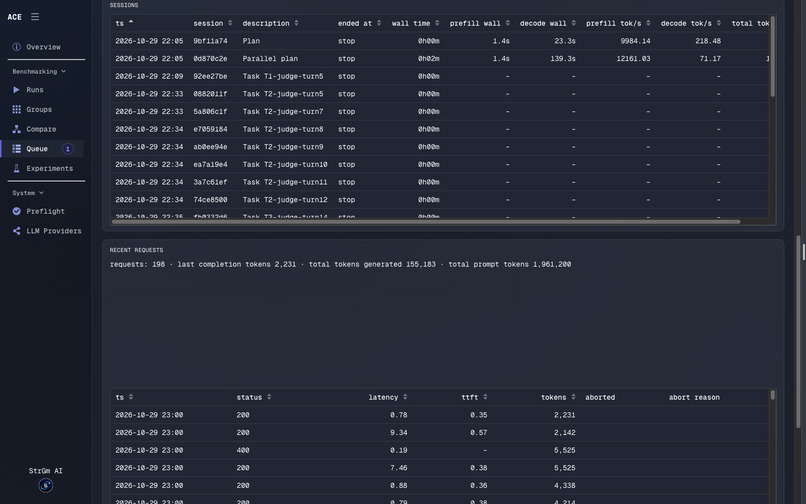
Task: Click the Queue list icon
Action: pyautogui.click(x=16, y=149)
